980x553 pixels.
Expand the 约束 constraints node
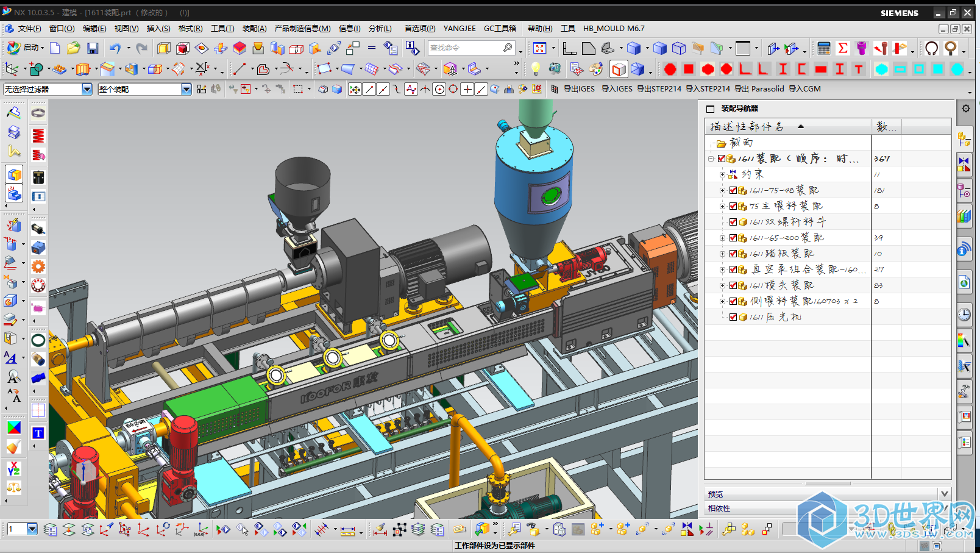coord(722,174)
